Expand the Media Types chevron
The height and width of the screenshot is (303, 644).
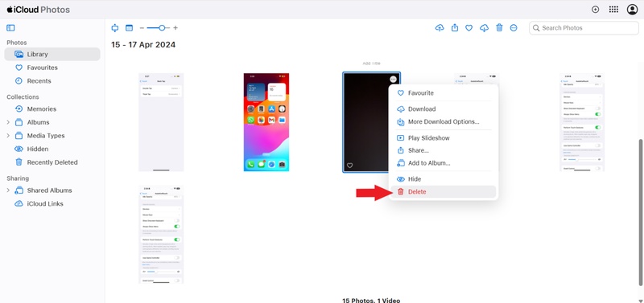8,136
